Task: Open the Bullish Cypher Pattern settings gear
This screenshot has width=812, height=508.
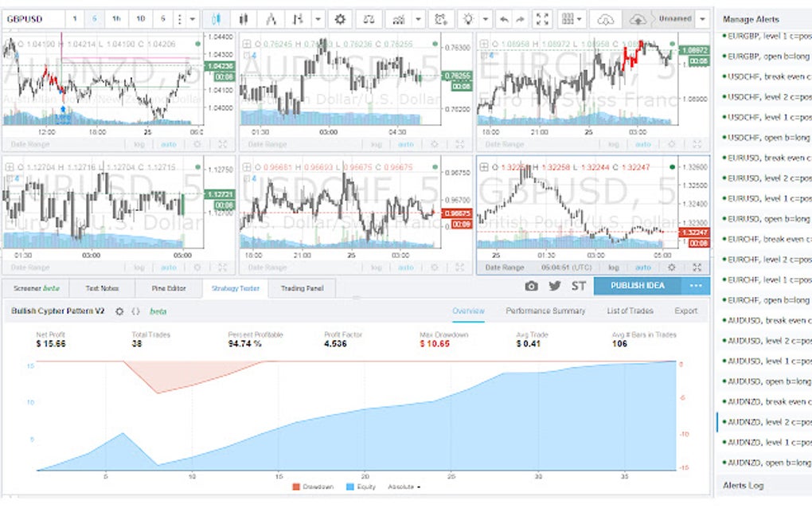Action: point(119,311)
